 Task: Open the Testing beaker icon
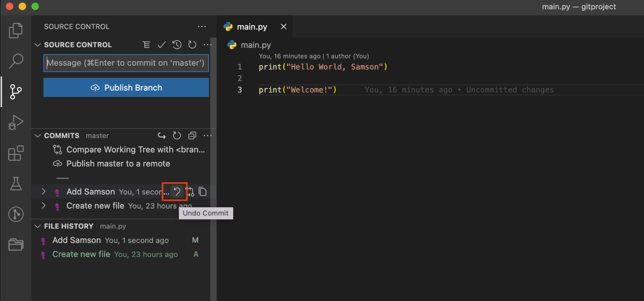point(16,184)
